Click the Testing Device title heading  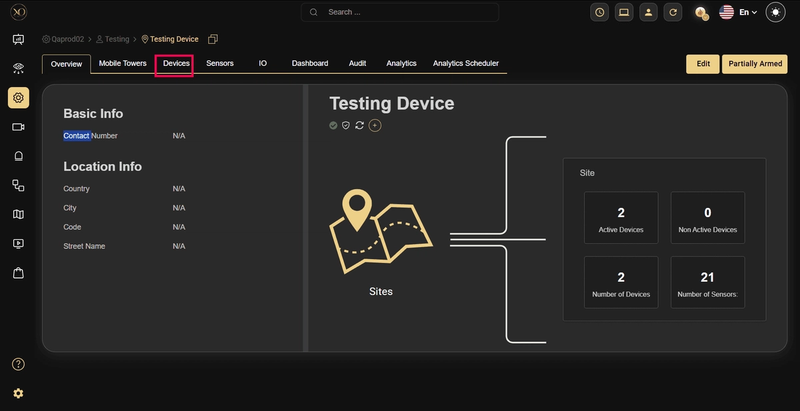pyautogui.click(x=392, y=104)
